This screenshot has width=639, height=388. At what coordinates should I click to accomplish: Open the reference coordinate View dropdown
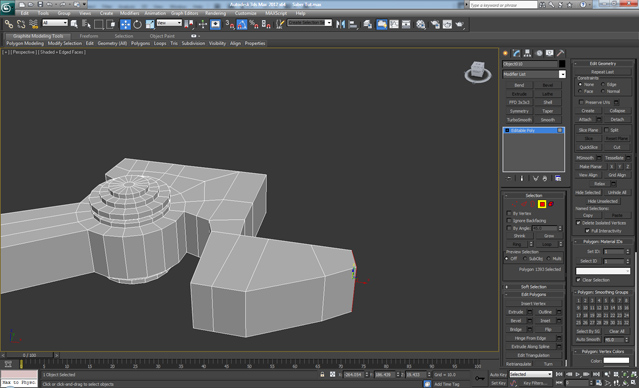pyautogui.click(x=169, y=23)
